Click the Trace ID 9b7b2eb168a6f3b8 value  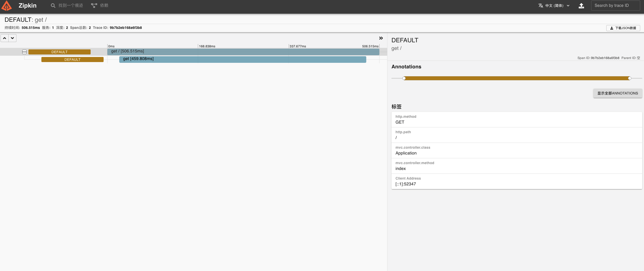[126, 28]
